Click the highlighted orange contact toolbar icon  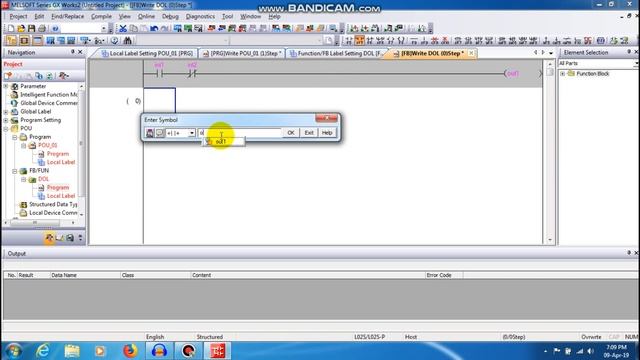(359, 40)
